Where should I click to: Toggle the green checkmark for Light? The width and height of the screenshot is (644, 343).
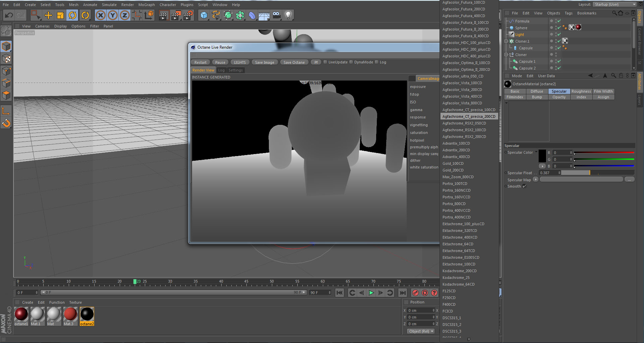coord(559,35)
